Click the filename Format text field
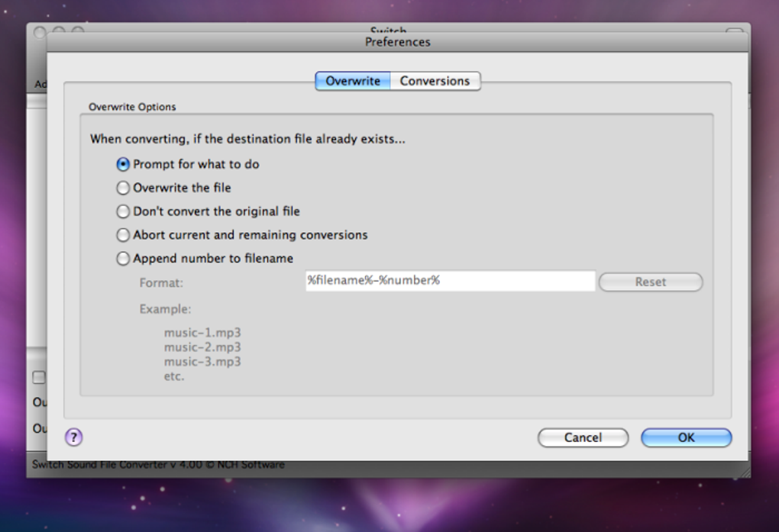This screenshot has width=779, height=532. pyautogui.click(x=450, y=281)
